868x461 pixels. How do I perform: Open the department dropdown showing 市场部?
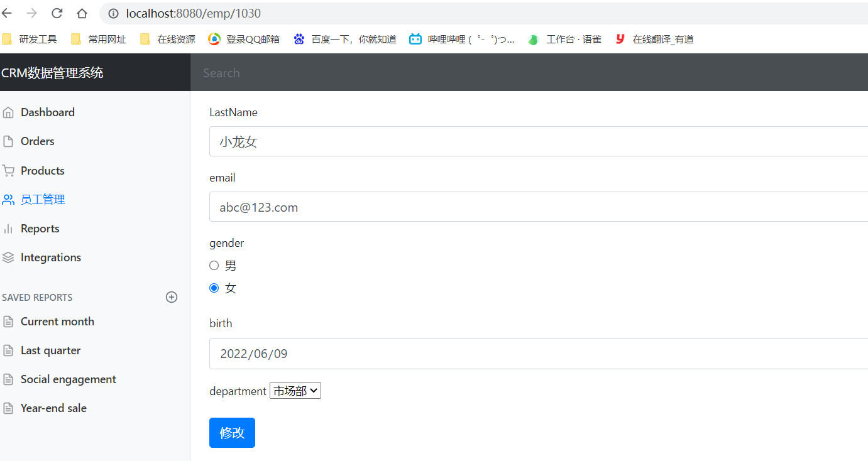pos(295,390)
